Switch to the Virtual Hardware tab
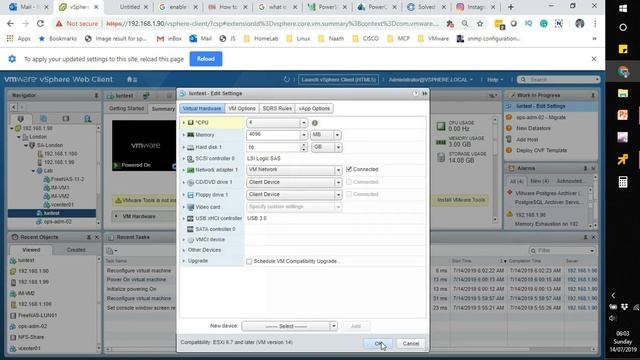The image size is (640, 360). [202, 109]
